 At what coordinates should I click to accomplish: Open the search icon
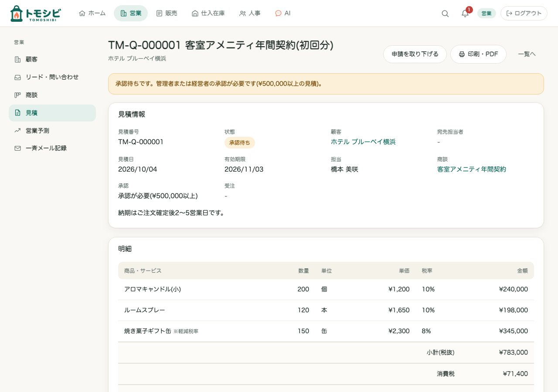click(445, 14)
